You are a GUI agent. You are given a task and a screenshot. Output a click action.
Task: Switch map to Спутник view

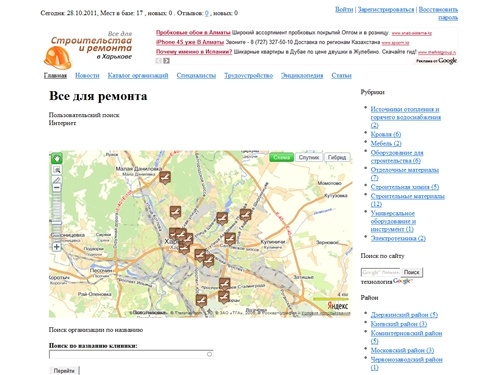tap(309, 157)
